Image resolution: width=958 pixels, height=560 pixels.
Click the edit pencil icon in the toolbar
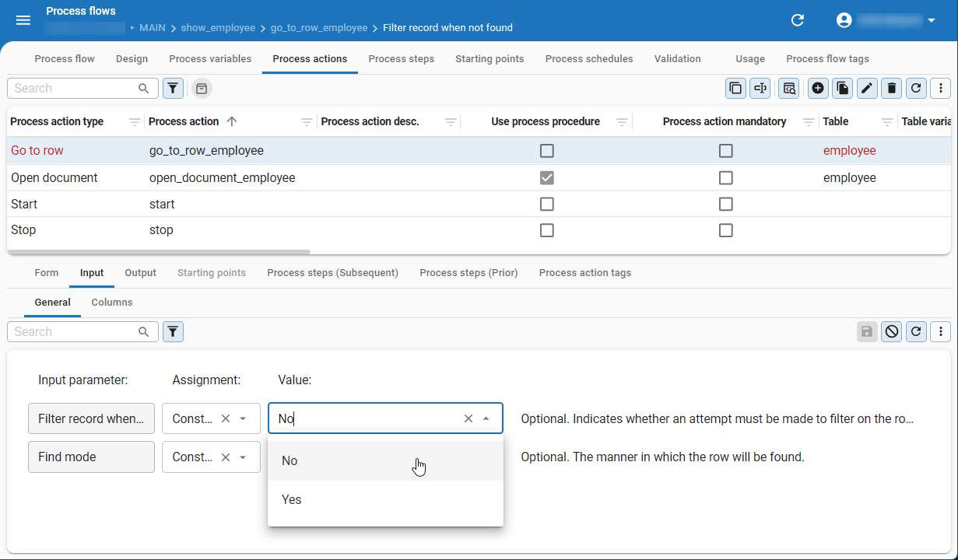pos(866,88)
